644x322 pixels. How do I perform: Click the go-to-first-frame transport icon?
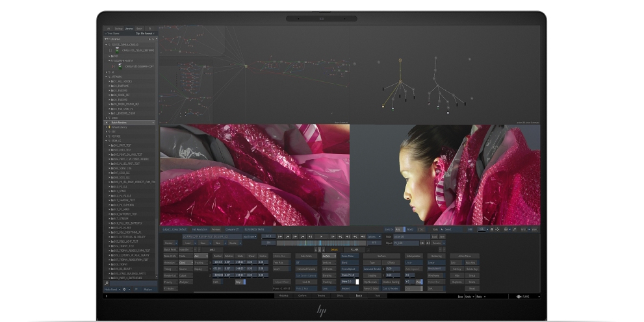click(x=280, y=236)
